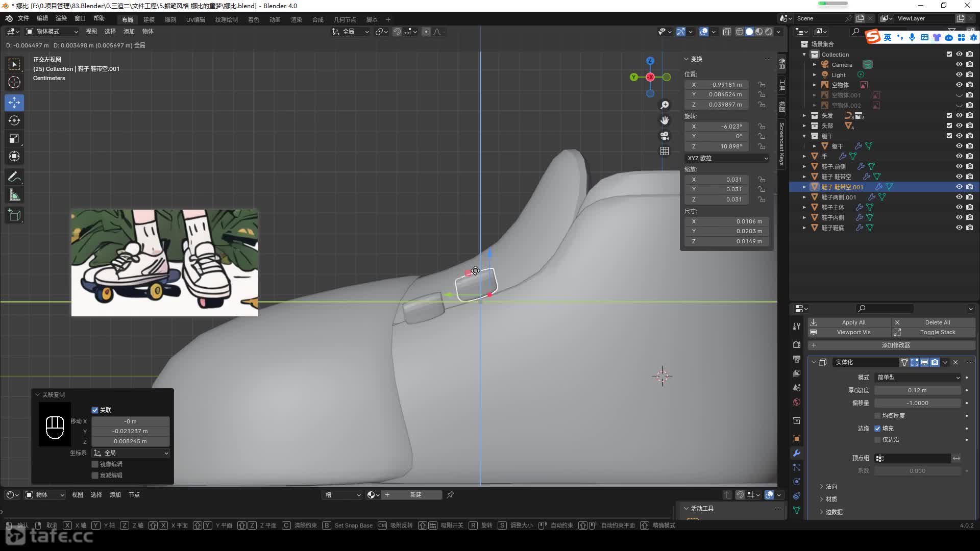This screenshot has width=980, height=551.
Task: Adjust the 系数 factor 0.000 slider
Action: tap(918, 471)
